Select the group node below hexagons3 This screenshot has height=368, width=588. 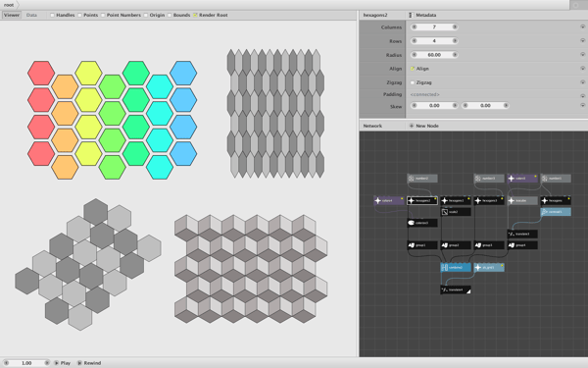[489, 245]
